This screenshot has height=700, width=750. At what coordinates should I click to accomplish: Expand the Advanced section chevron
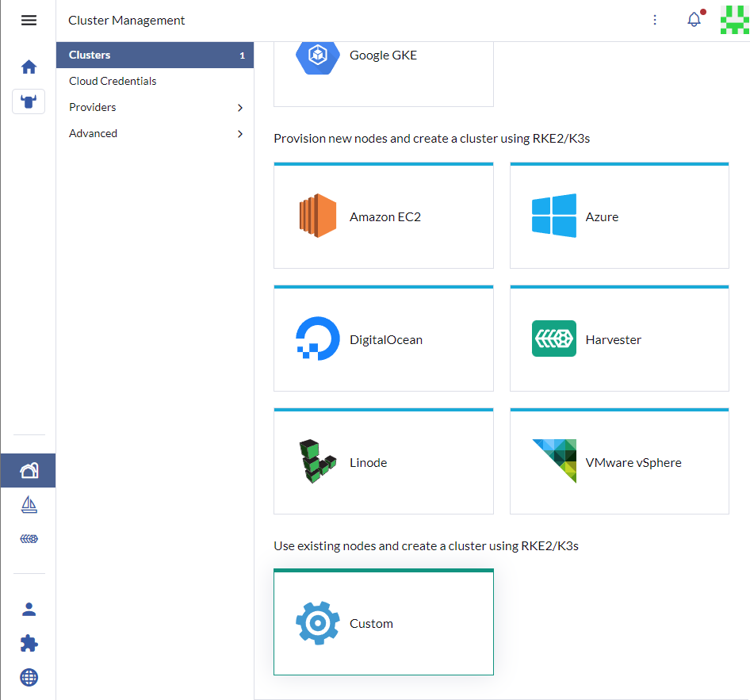pos(239,134)
